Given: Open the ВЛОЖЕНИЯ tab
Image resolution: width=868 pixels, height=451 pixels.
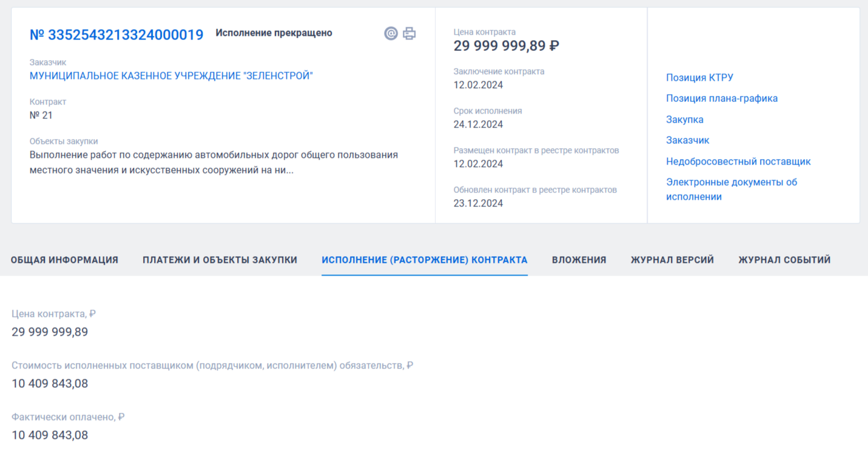Looking at the screenshot, I should (x=579, y=260).
